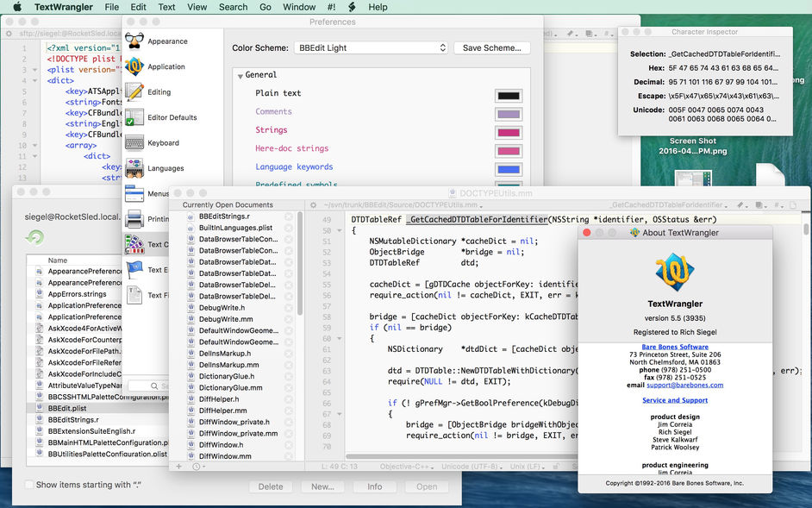Enable "Show items starting with ." checkbox
Viewport: 812px width, 508px height.
point(30,485)
